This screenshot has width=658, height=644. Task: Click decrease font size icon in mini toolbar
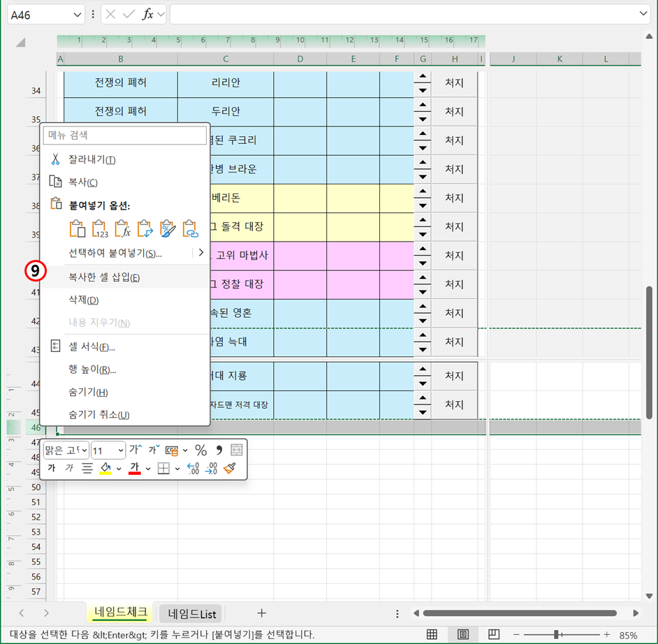point(154,450)
